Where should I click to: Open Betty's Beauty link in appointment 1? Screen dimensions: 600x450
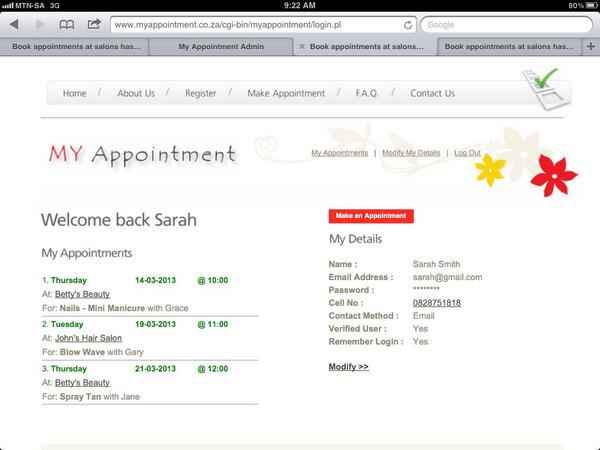tap(82, 294)
